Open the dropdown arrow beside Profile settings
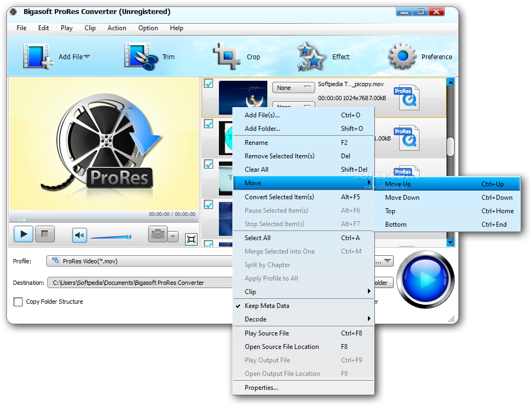Viewport: 532px width, 406px height. [x=388, y=261]
